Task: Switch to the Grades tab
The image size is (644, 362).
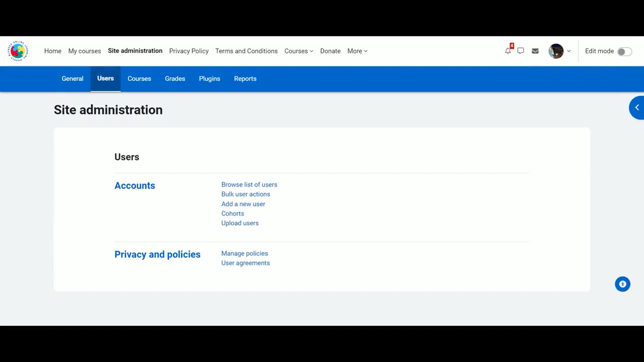Action: (175, 79)
